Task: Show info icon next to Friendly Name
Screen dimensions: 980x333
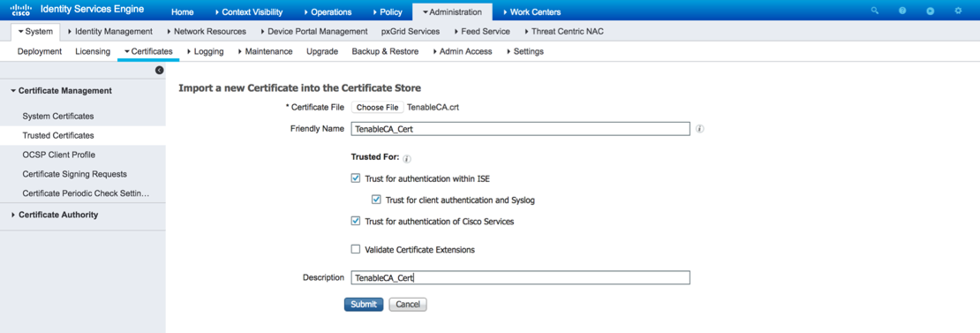Action: (x=700, y=129)
